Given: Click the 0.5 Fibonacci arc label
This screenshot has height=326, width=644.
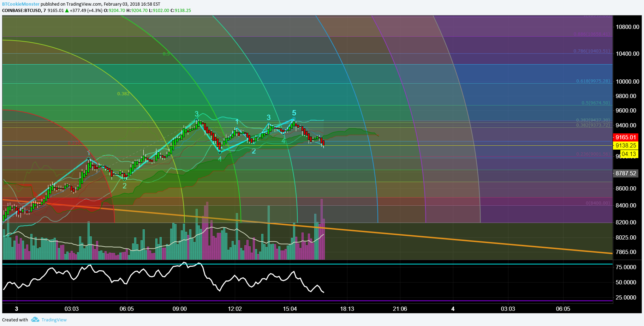Looking at the screenshot, I should click(166, 54).
